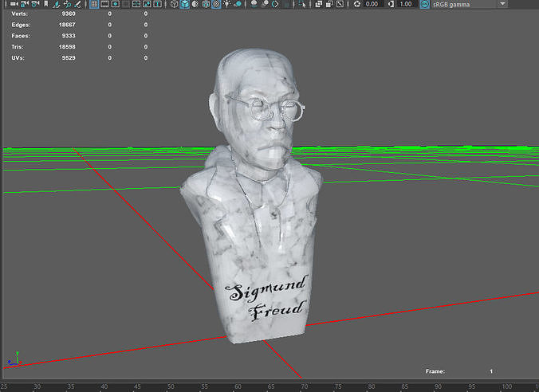Toggle Textured display checker icon
This screenshot has height=392, width=539.
[x=216, y=4]
